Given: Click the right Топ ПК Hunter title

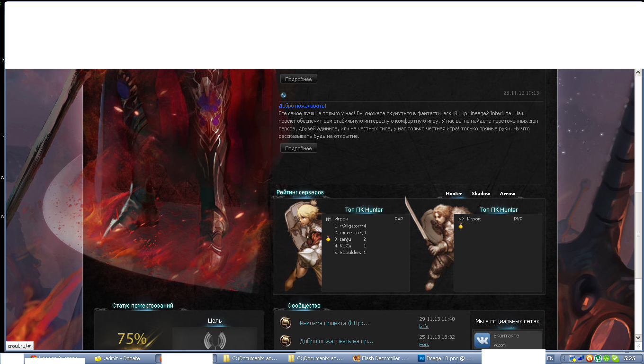Looking at the screenshot, I should (499, 209).
